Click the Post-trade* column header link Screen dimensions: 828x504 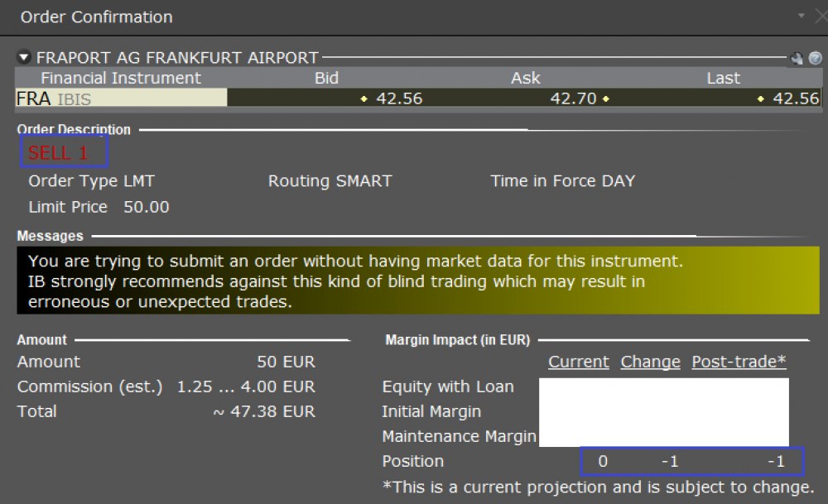click(739, 362)
